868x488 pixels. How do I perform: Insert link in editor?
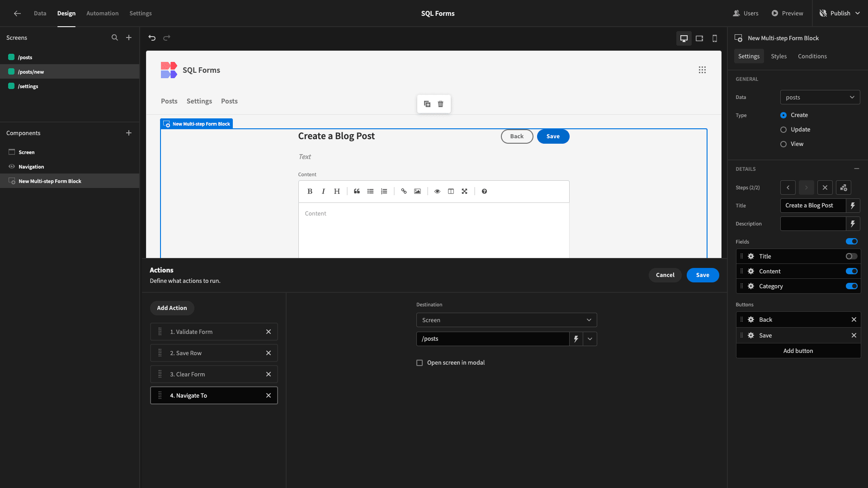coord(404,192)
